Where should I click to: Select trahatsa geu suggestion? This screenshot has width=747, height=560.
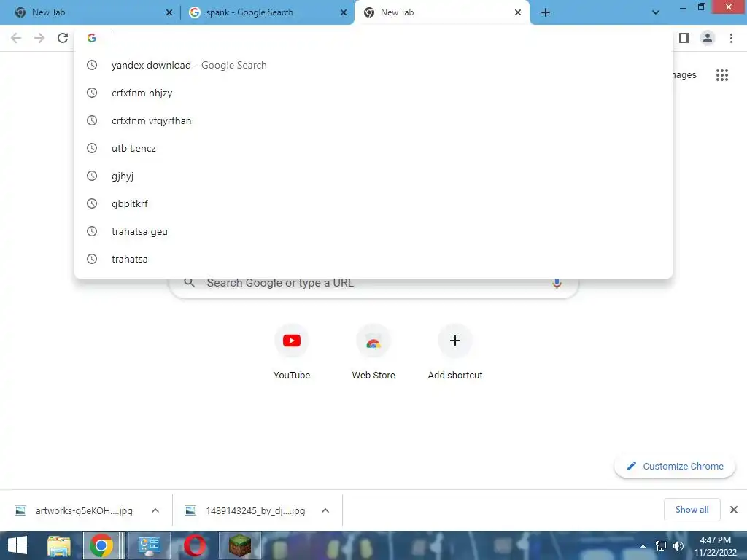[373, 231]
